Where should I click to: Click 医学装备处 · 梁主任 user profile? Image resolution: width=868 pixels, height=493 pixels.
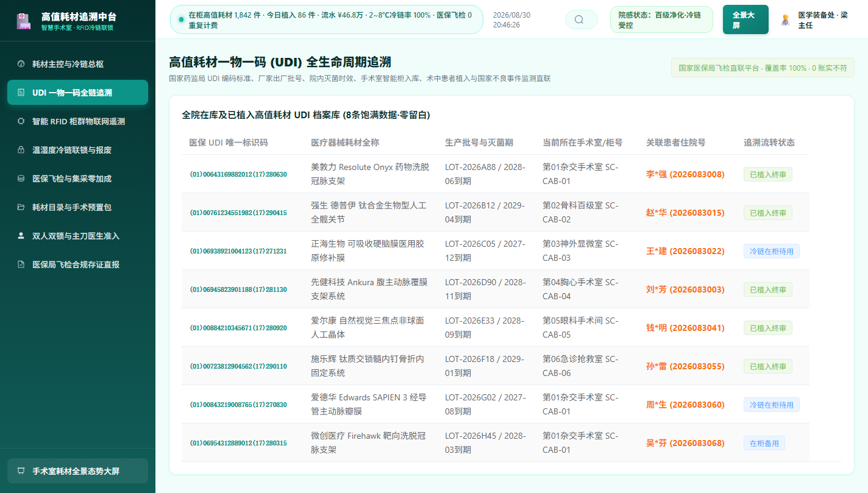[815, 20]
